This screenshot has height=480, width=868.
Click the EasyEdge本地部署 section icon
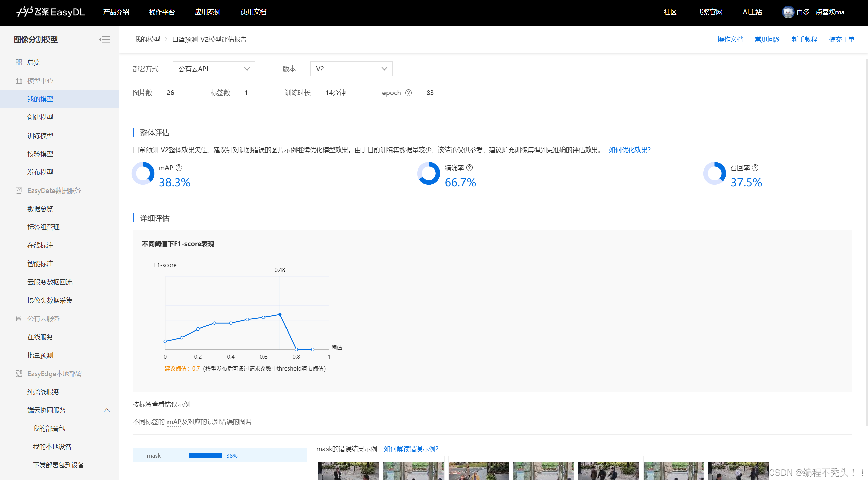[19, 373]
